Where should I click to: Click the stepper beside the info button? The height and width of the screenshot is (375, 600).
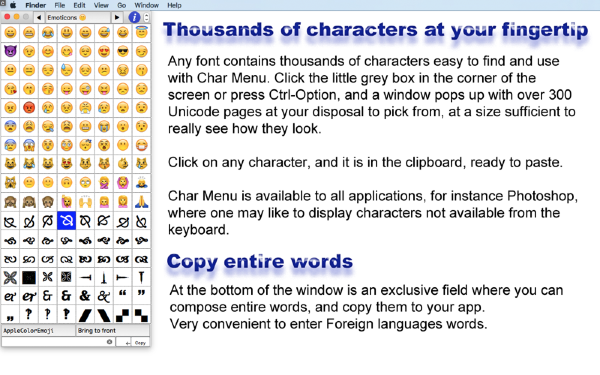[x=147, y=17]
